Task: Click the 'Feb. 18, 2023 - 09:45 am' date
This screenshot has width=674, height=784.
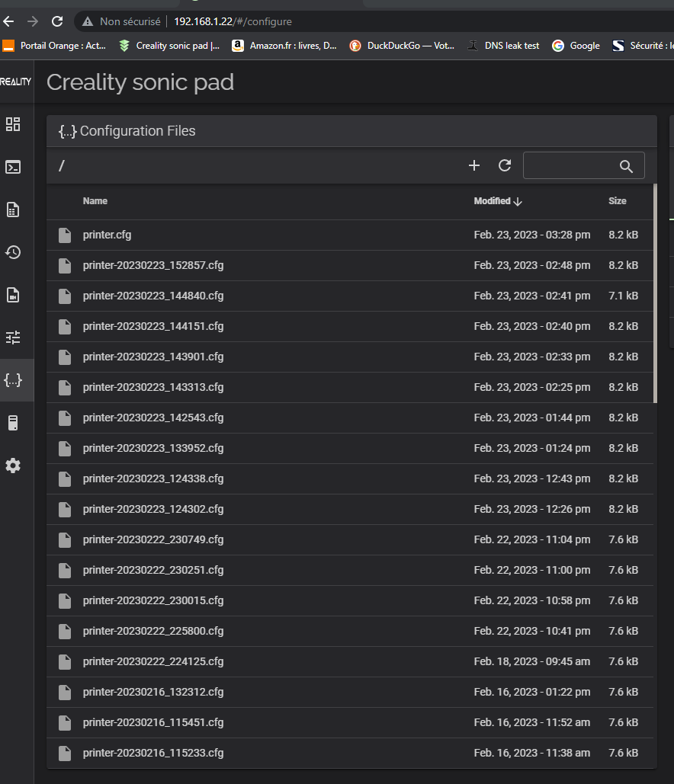Action: (x=532, y=662)
